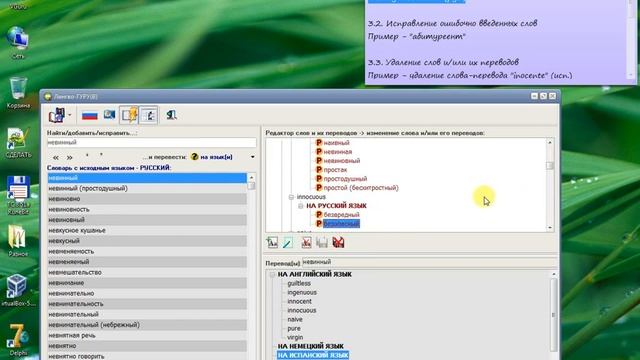This screenshot has width=640, height=360.
Task: Open the dictionary book icon in main toolbar
Action: tap(56, 115)
